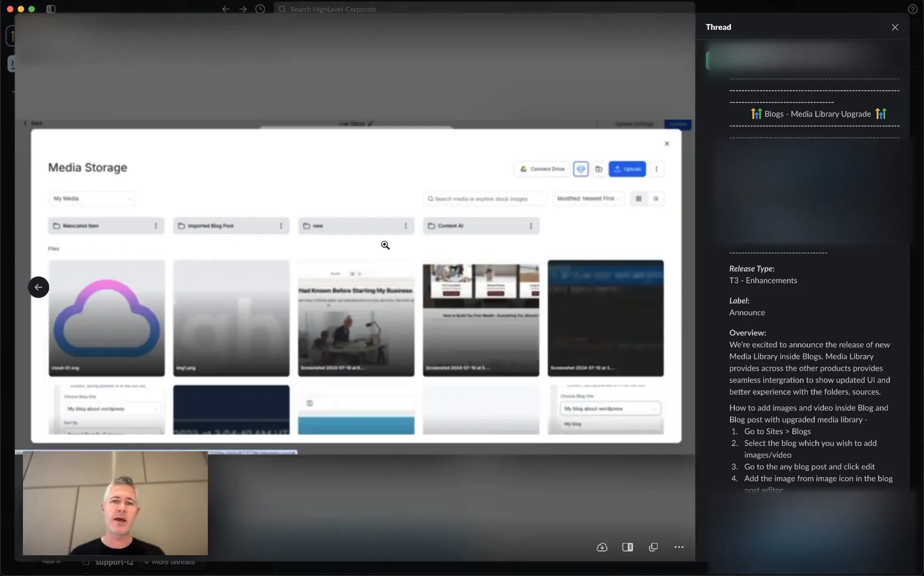The height and width of the screenshot is (576, 924).
Task: Click the T3 - Enhancements text in thread
Action: tap(763, 281)
